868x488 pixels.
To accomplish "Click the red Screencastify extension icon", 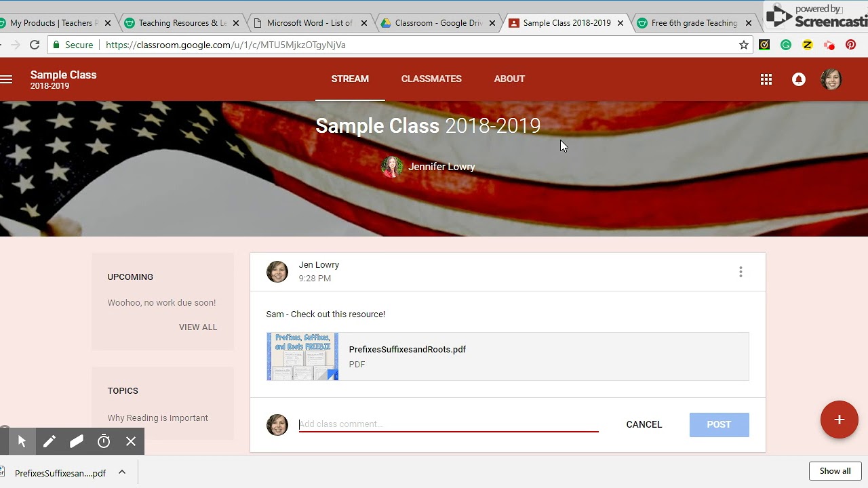I will click(x=829, y=45).
